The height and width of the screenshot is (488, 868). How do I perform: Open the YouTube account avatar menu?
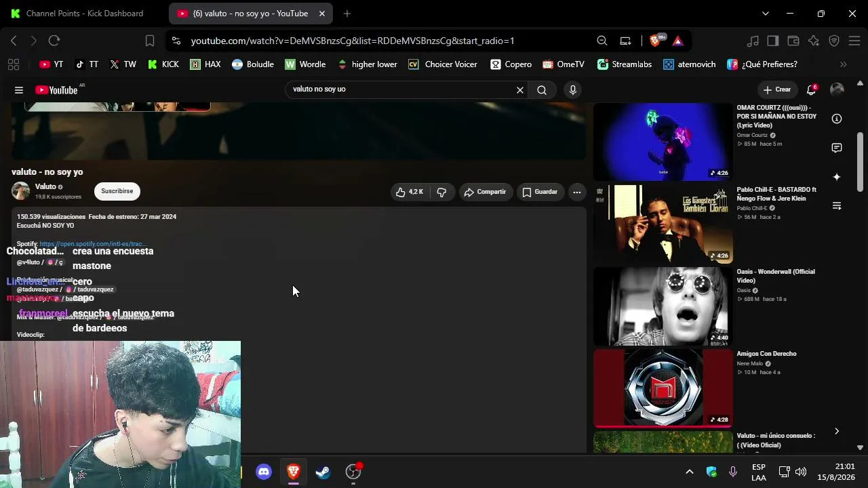(837, 89)
